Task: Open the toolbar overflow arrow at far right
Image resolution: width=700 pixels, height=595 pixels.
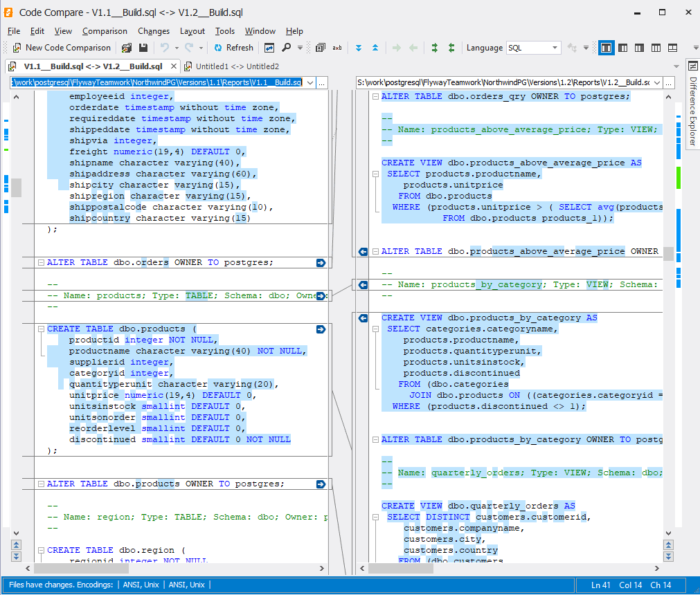Action: pos(696,48)
